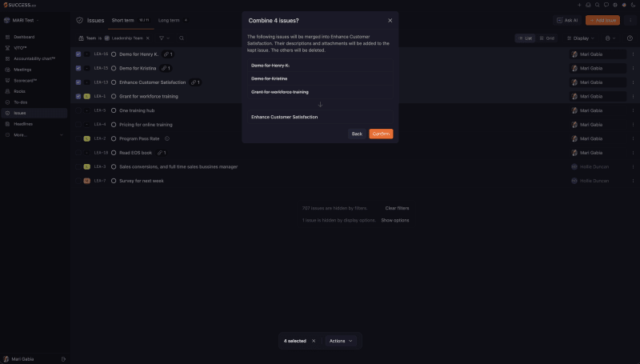Open Headlines in the sidebar

coord(23,124)
